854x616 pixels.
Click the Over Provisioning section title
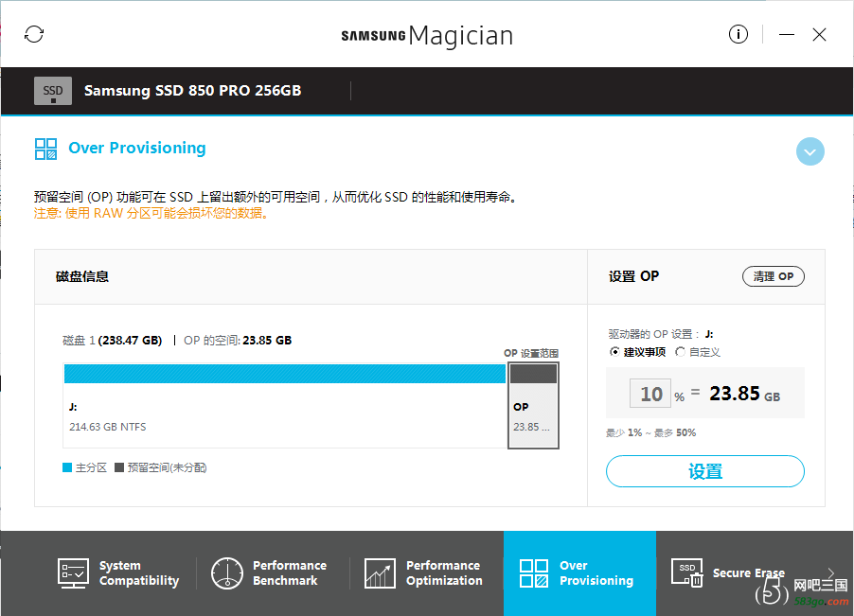pyautogui.click(x=137, y=148)
